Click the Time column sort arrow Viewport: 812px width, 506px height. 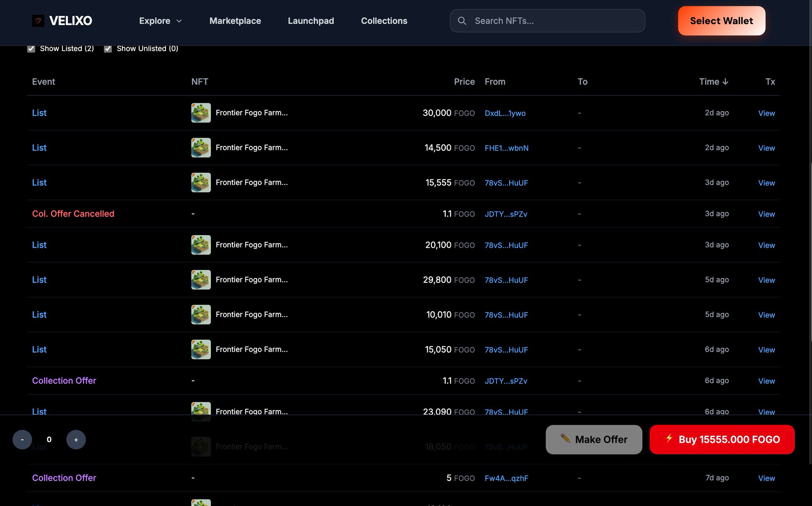click(725, 82)
